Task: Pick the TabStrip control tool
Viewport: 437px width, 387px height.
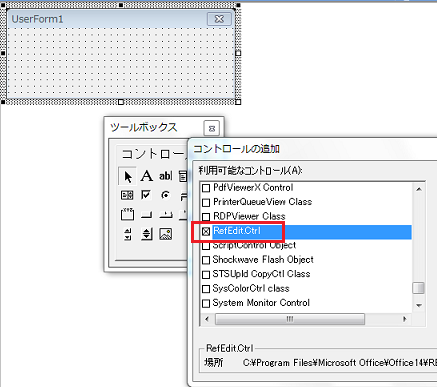Action: tap(166, 215)
